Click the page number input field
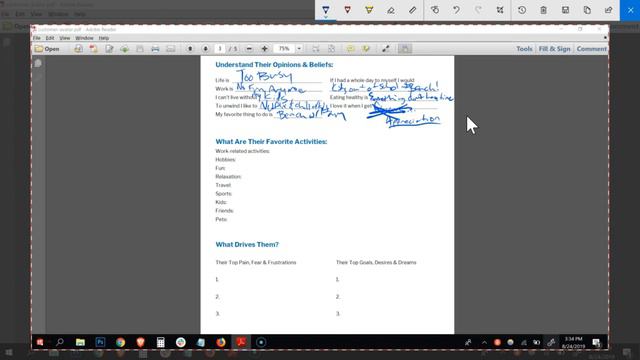The height and width of the screenshot is (360, 640). click(x=220, y=49)
